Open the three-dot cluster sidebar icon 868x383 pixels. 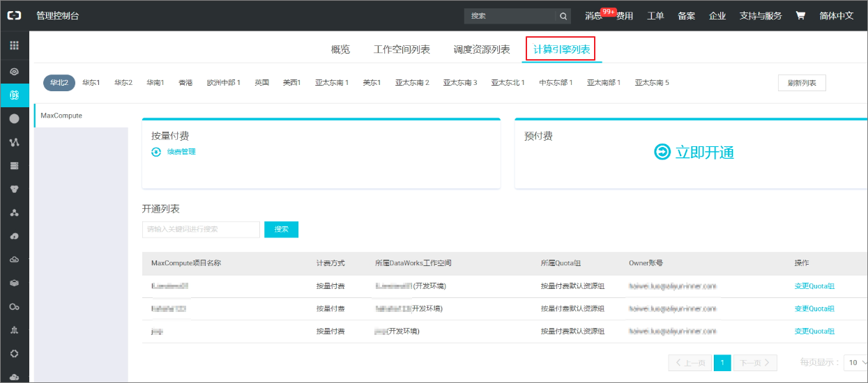point(14,212)
